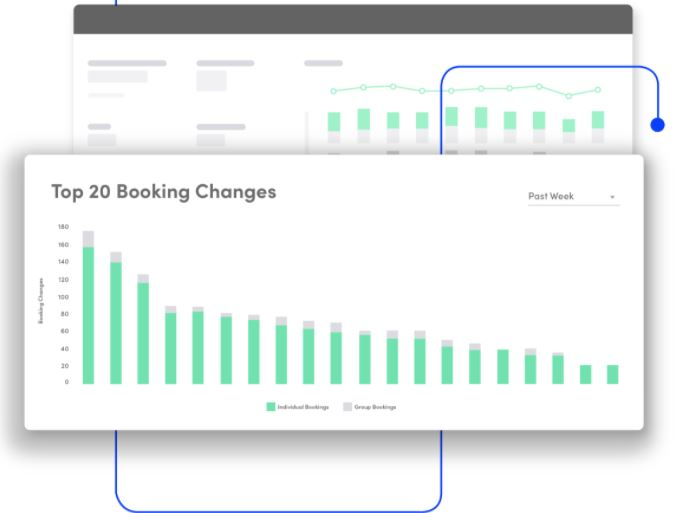Click the "40" y-axis value
Viewport: 686px width, 513px height.
[x=65, y=349]
